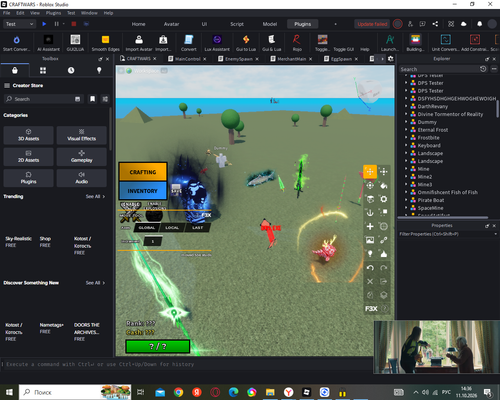The image size is (500, 400).
Task: Open the Lux Assistant plugin
Action: tap(217, 43)
